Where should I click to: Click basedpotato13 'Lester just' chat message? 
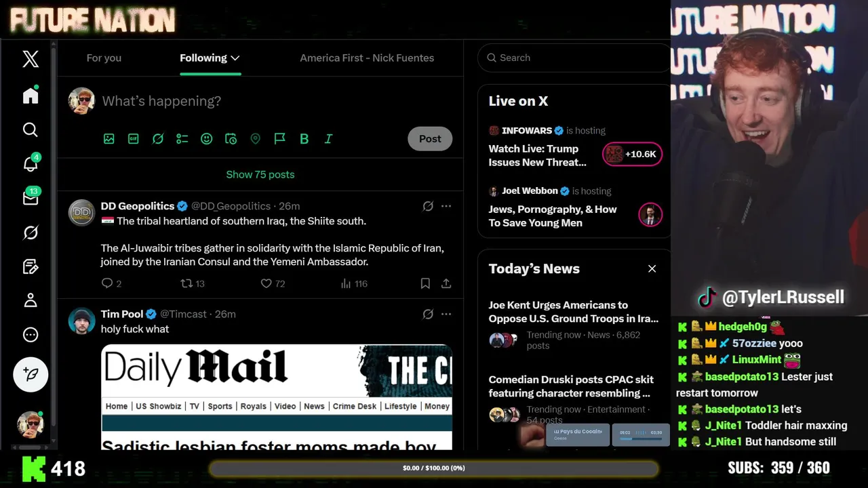tap(755, 384)
